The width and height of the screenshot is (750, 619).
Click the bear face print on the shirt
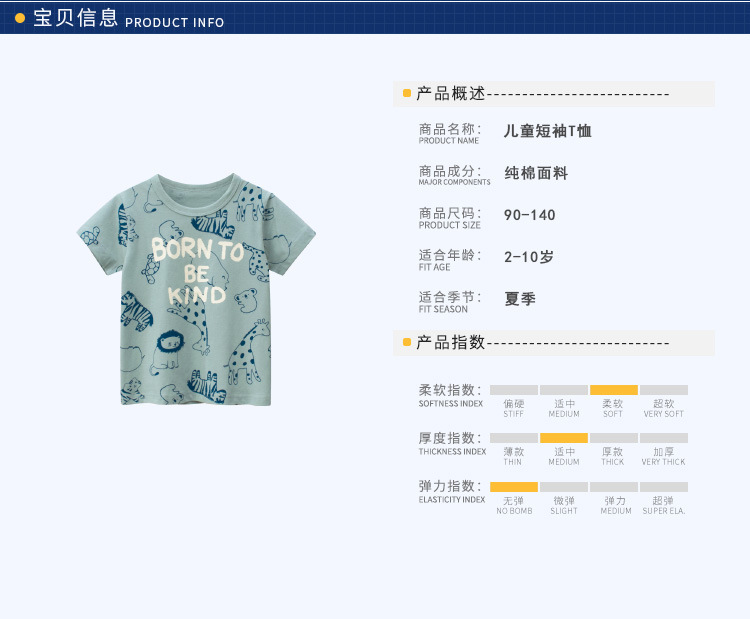[x=247, y=300]
